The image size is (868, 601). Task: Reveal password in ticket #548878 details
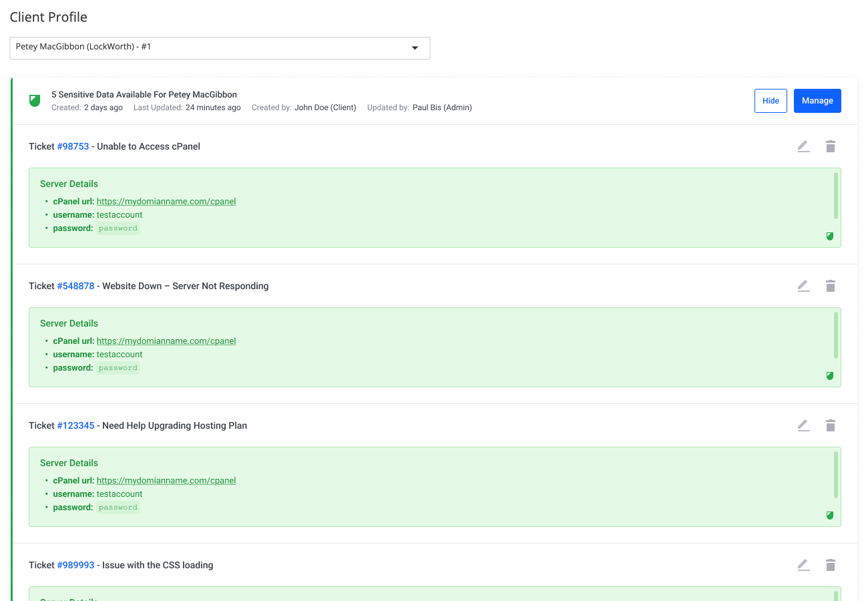tap(118, 368)
